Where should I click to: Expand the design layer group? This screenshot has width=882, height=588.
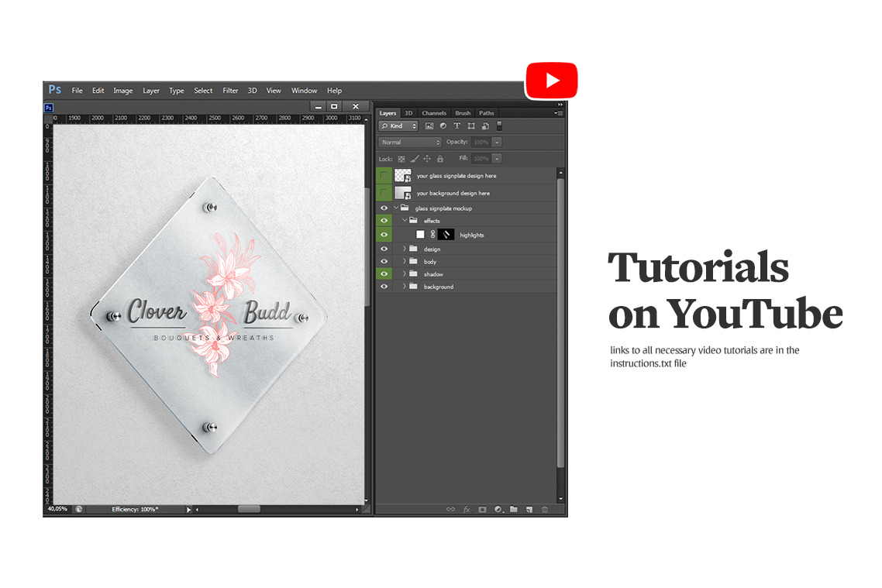pos(405,249)
